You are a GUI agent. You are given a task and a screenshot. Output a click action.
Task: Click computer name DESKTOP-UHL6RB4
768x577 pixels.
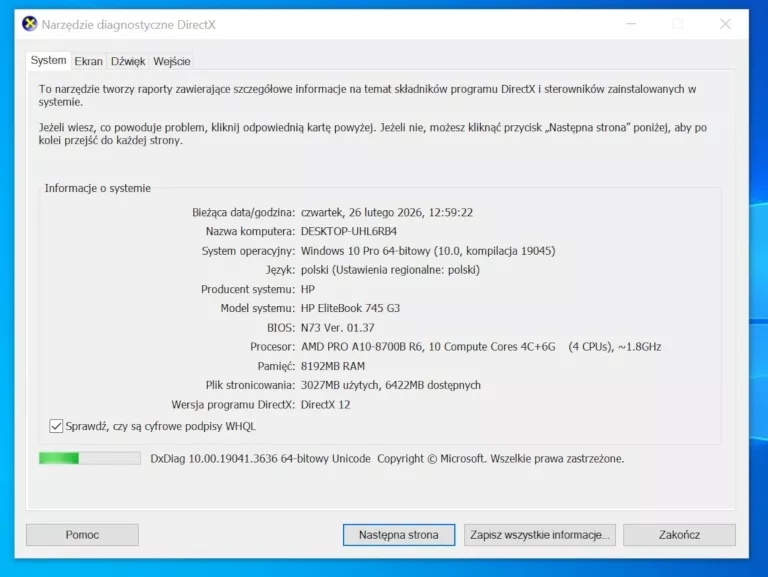coord(349,231)
